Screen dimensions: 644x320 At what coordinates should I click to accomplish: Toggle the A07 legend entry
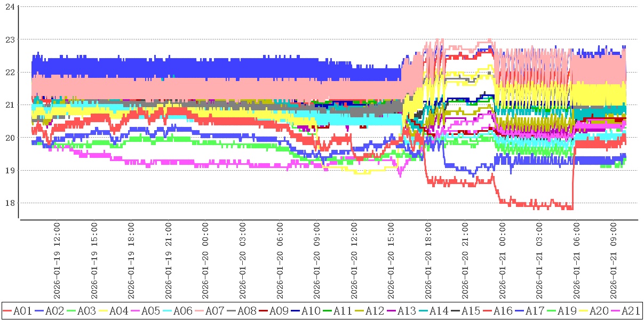(214, 310)
